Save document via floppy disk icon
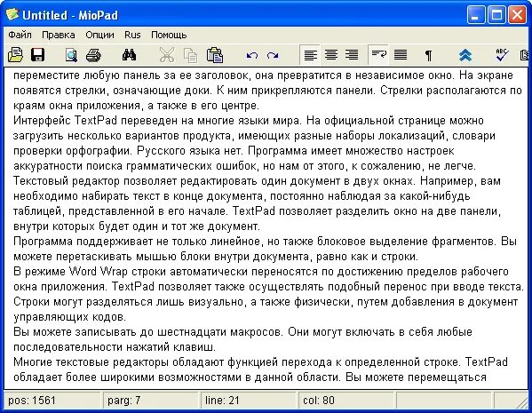The image size is (532, 413). click(37, 55)
